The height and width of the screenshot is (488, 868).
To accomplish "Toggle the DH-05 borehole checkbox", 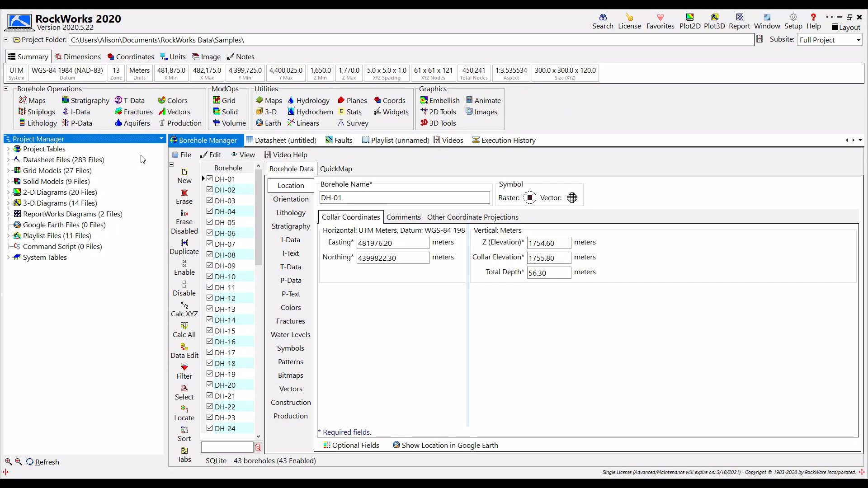I will coord(210,222).
